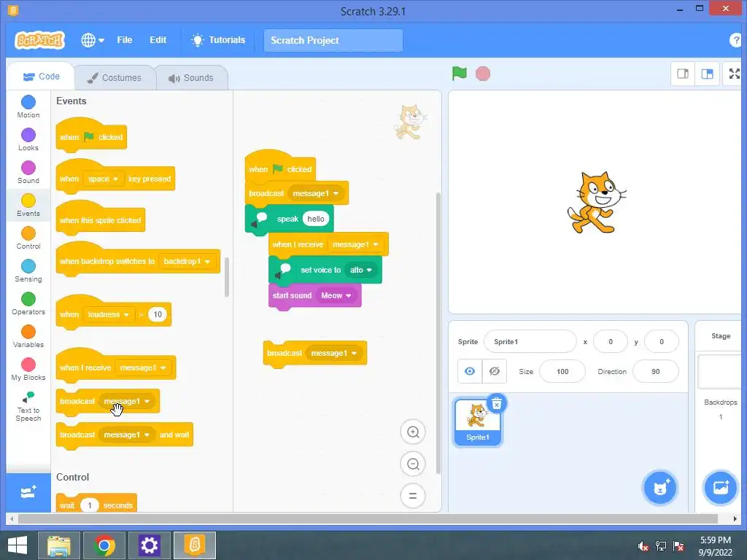
Task: Select the Operators block category
Action: 28,304
